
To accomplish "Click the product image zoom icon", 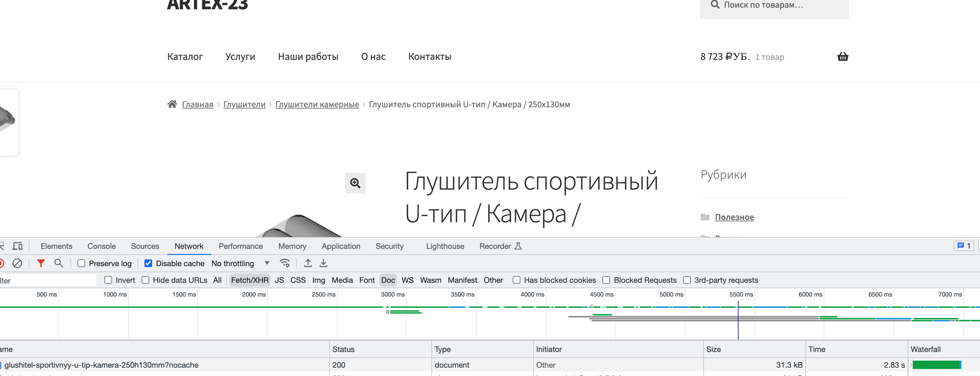I will click(x=355, y=184).
